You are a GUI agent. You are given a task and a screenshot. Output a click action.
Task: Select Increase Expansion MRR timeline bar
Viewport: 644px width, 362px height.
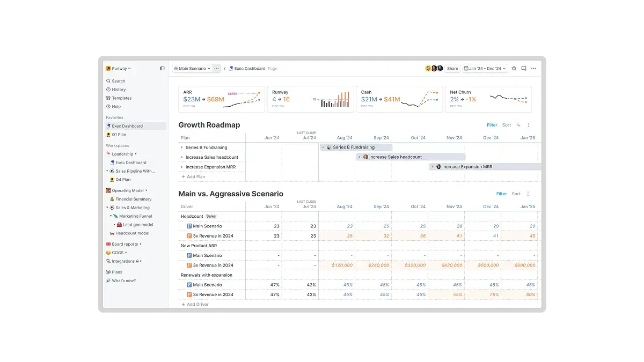pyautogui.click(x=485, y=167)
